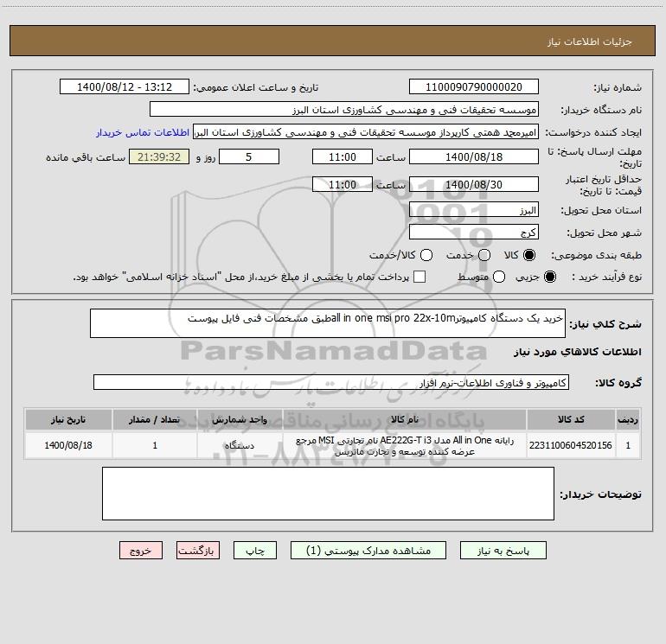The height and width of the screenshot is (644, 666).
Task: Click the delivery city field کرج
Action: tap(474, 232)
